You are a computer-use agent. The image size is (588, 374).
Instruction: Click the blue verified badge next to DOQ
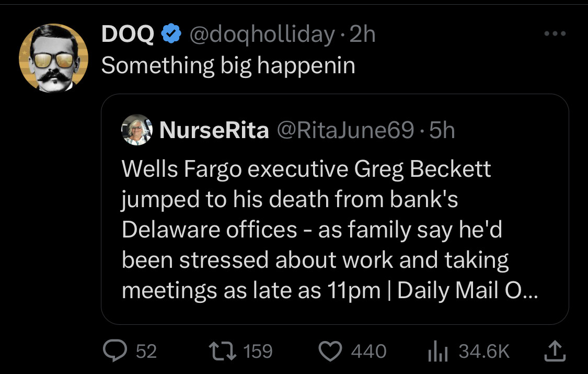[x=170, y=35]
